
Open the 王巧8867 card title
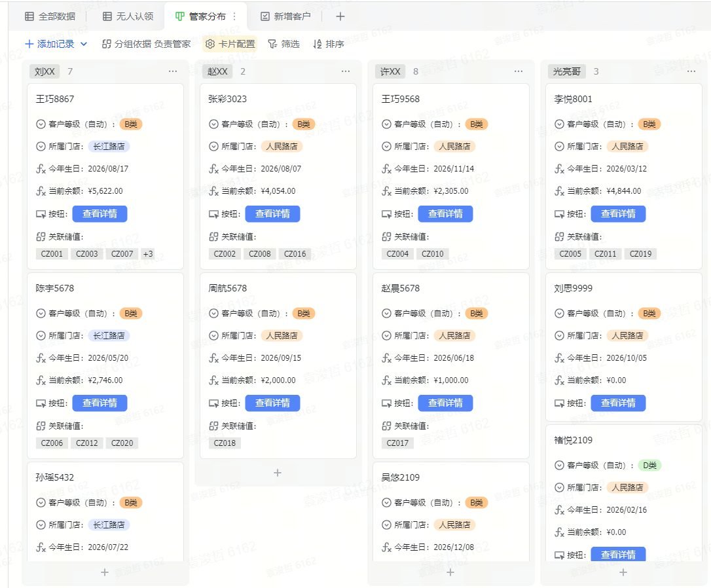click(x=55, y=99)
